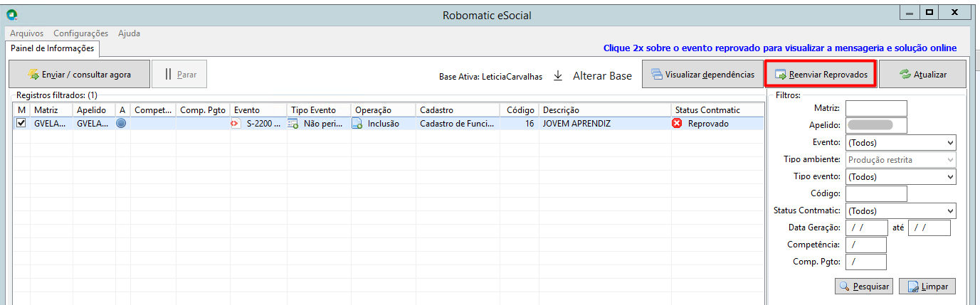
Task: Open the Evento filter dropdown
Action: [900, 143]
